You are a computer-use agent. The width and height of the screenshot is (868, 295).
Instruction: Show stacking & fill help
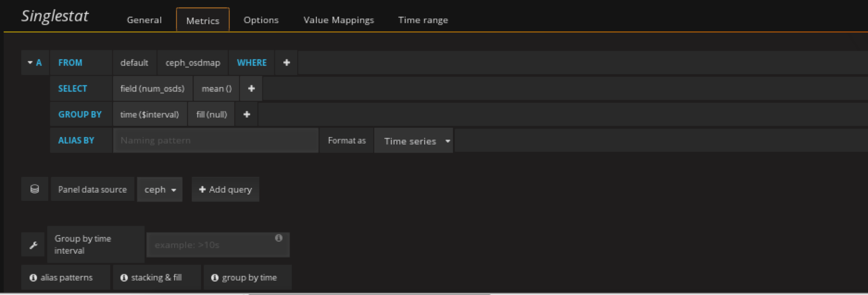(x=151, y=277)
